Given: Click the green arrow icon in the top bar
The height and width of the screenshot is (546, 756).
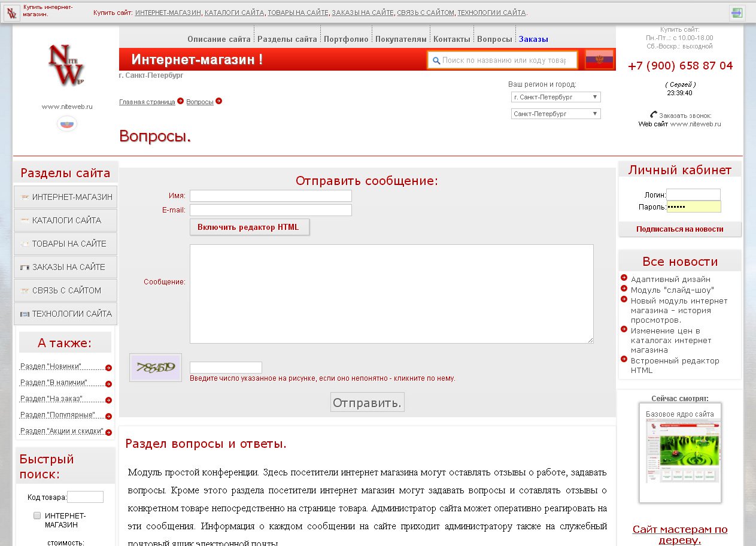Looking at the screenshot, I should 737,13.
